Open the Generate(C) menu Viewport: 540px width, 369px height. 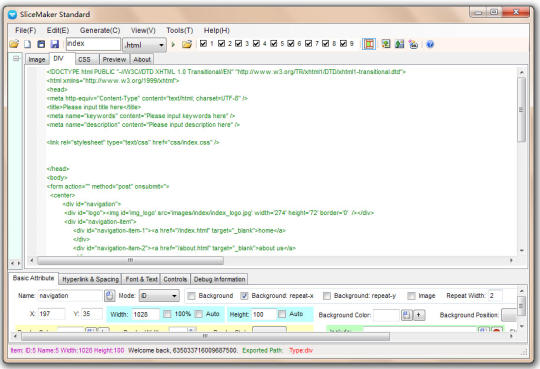click(x=100, y=30)
